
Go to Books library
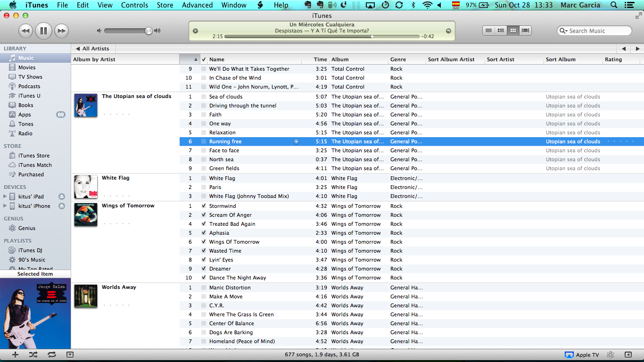click(x=26, y=105)
